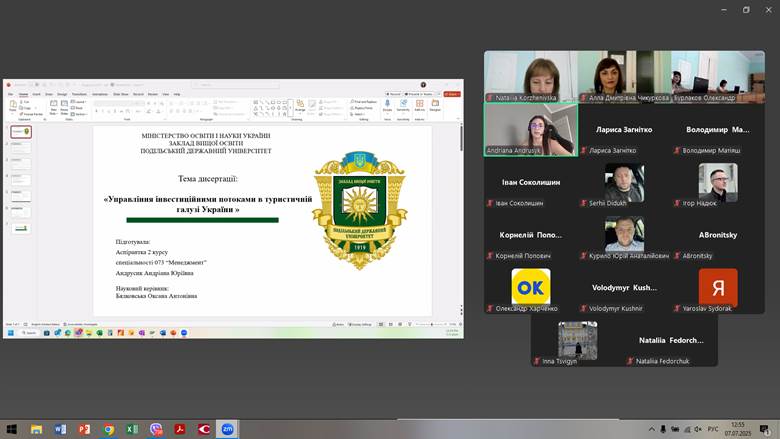
Task: Click the Windows Start button
Action: [x=11, y=429]
